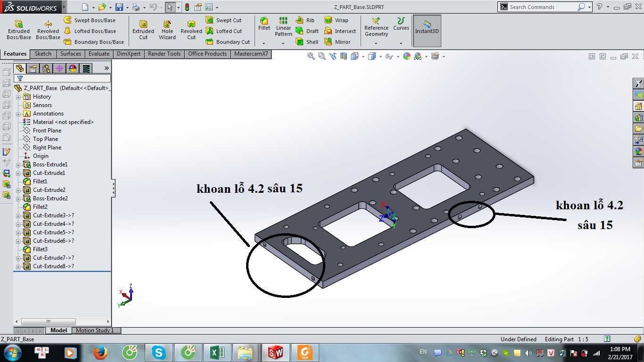Open the Curves tool
The width and height of the screenshot is (644, 362).
[x=401, y=25]
